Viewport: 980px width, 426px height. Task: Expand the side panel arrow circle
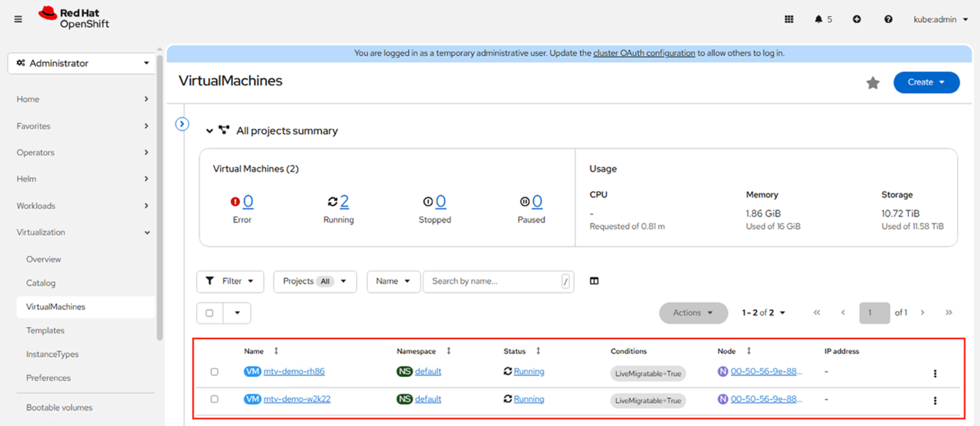182,124
